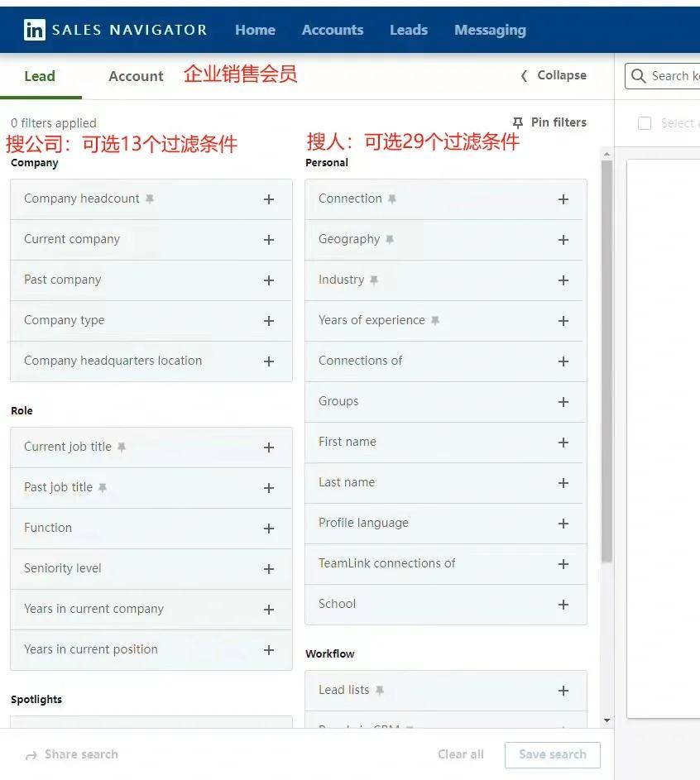Image resolution: width=700 pixels, height=780 pixels.
Task: Click the Company type filter label
Action: coord(65,320)
